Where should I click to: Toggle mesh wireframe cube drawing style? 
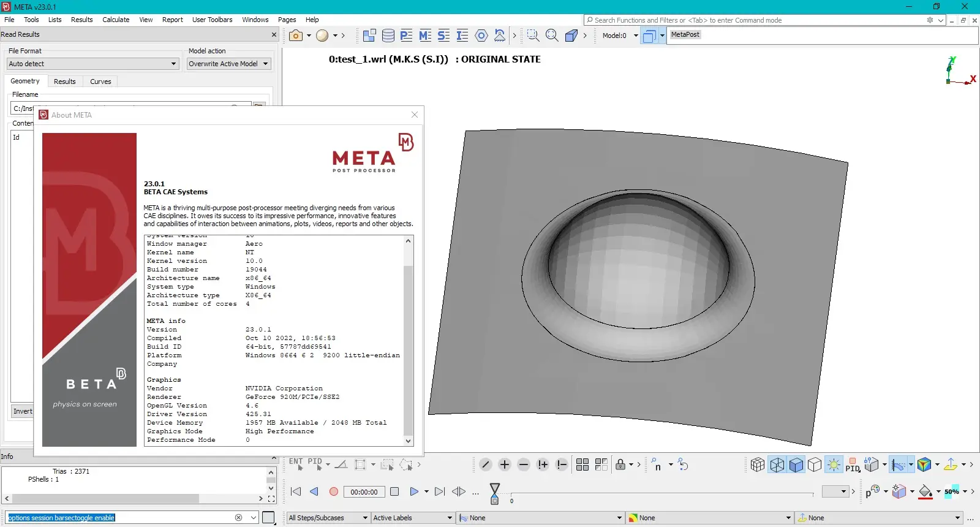[758, 464]
